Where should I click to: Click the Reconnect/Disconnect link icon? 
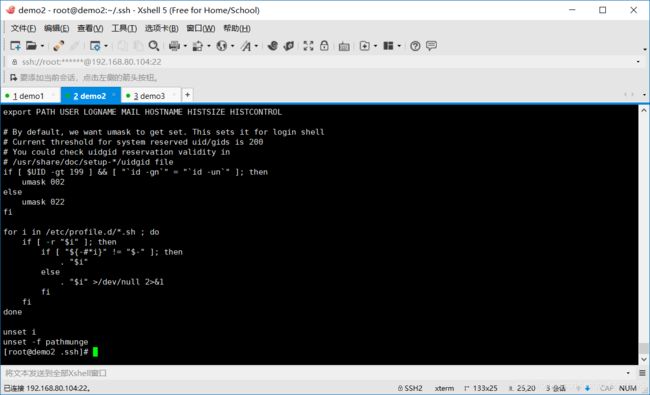tap(58, 46)
